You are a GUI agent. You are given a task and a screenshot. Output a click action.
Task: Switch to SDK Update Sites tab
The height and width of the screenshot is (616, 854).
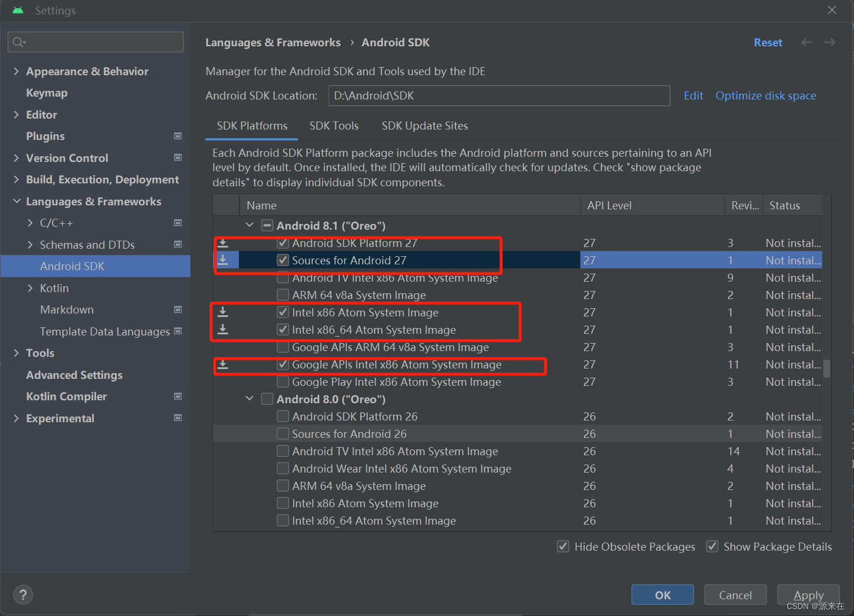coord(425,126)
